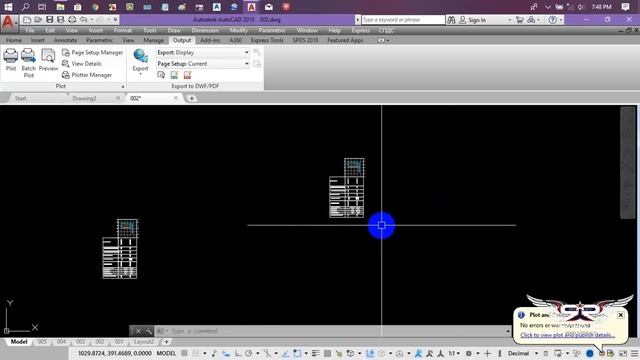Click Open file in Quick Access toolbar
The image size is (640, 360).
click(38, 20)
